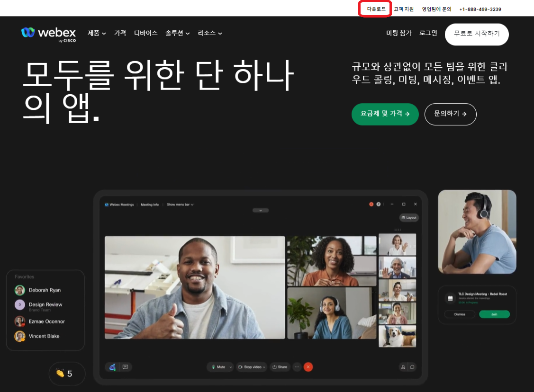
Task: Open the 요금제 및 가격 link
Action: (x=385, y=114)
